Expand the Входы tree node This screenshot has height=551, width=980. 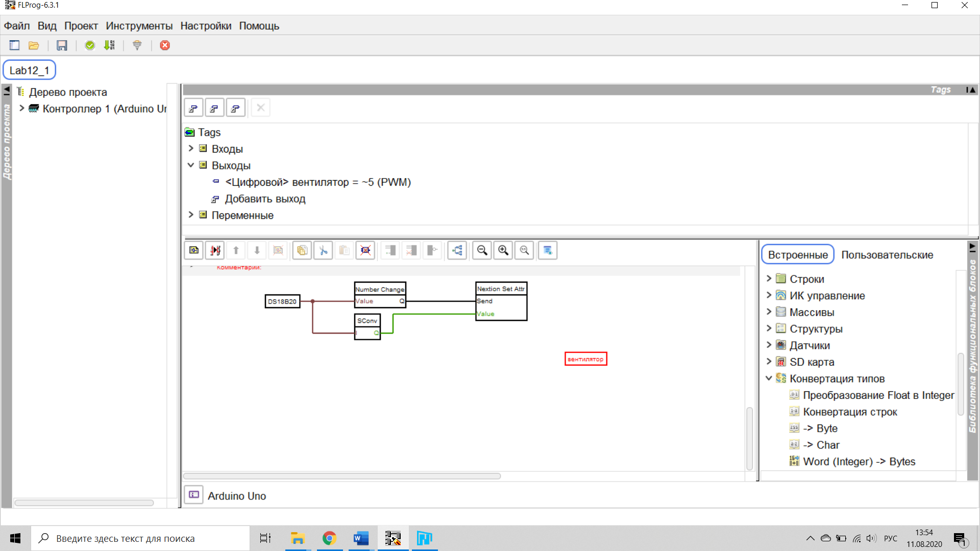point(191,148)
